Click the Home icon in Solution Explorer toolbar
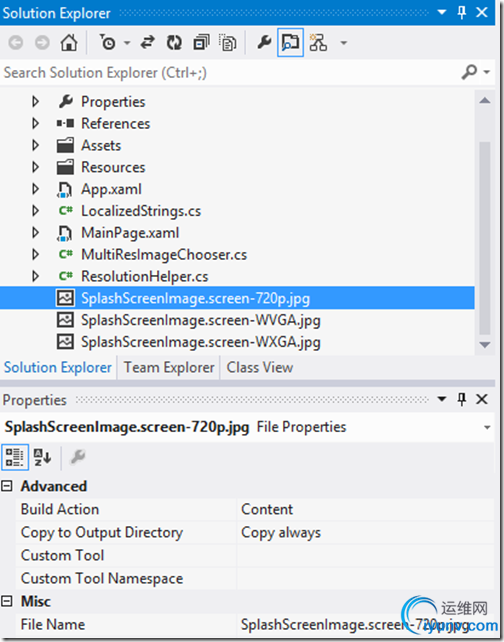Image resolution: width=504 pixels, height=642 pixels. point(69,43)
